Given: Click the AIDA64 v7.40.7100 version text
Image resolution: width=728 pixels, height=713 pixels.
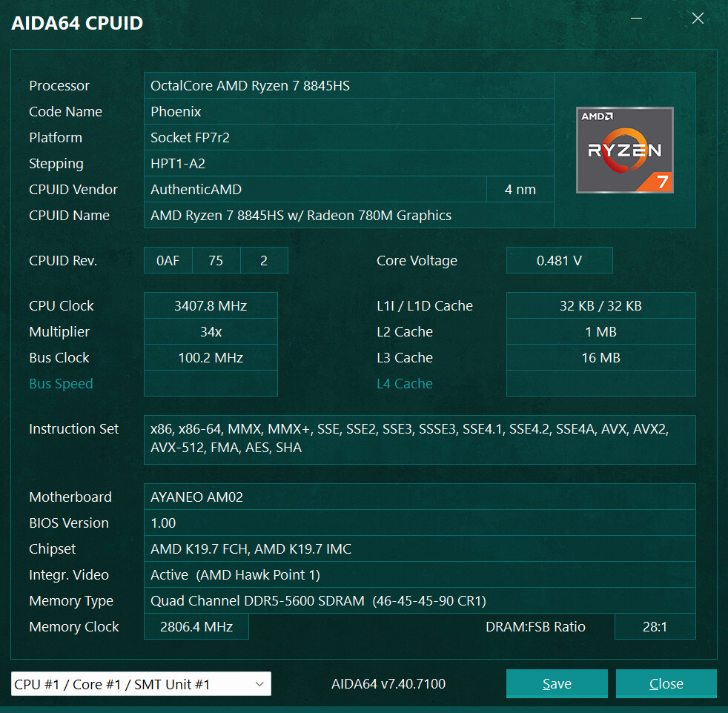Looking at the screenshot, I should pos(388,684).
